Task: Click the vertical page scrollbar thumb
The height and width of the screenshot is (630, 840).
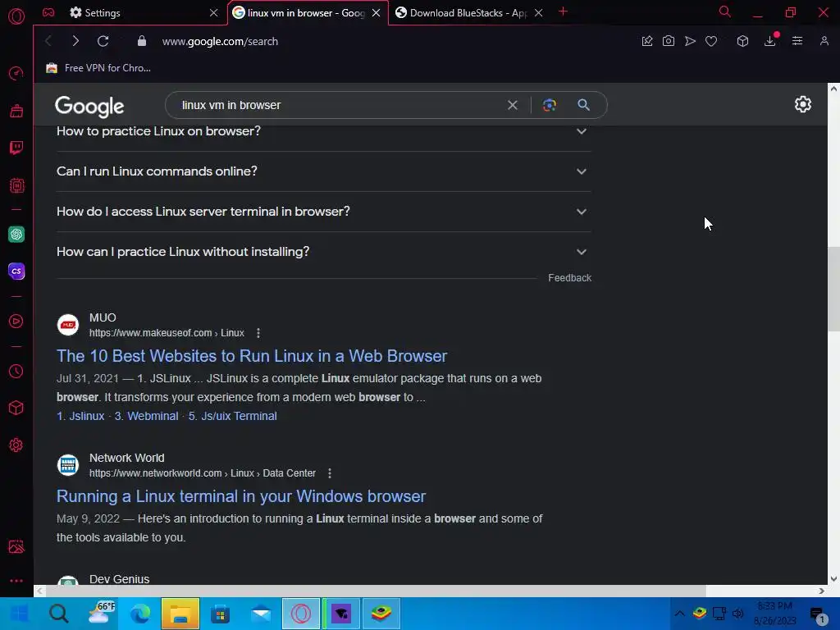Action: 833,290
